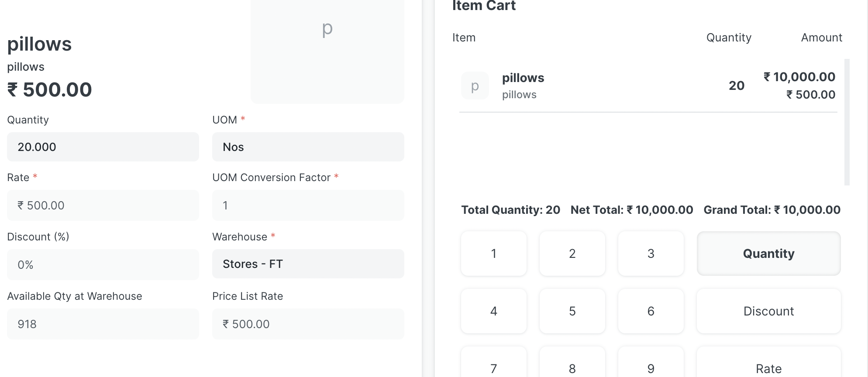Click the Price List Rate field
This screenshot has width=868, height=377.
tap(308, 324)
